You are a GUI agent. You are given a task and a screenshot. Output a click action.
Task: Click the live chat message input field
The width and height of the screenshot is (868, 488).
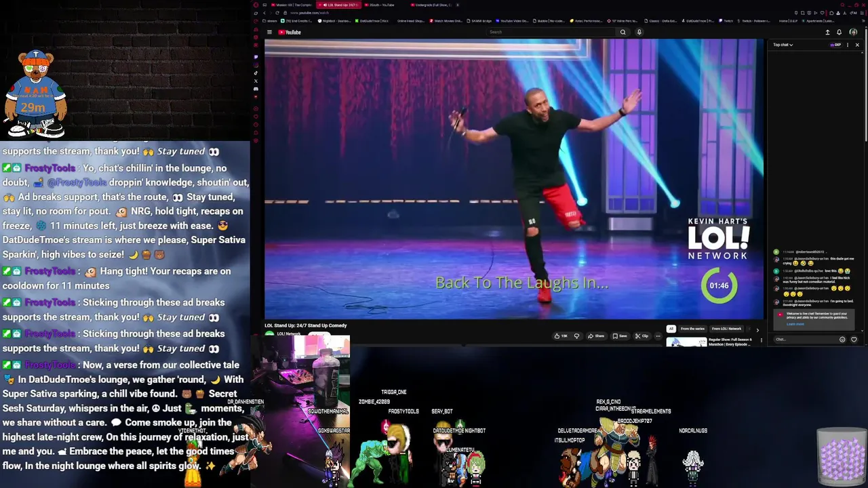click(x=806, y=340)
